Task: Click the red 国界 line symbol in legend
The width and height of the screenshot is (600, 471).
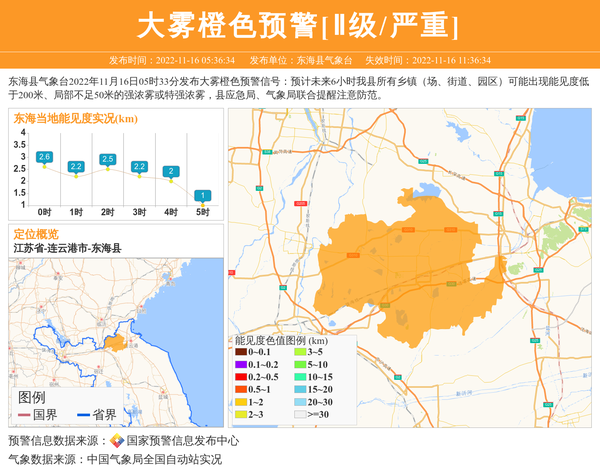Action: (x=24, y=414)
